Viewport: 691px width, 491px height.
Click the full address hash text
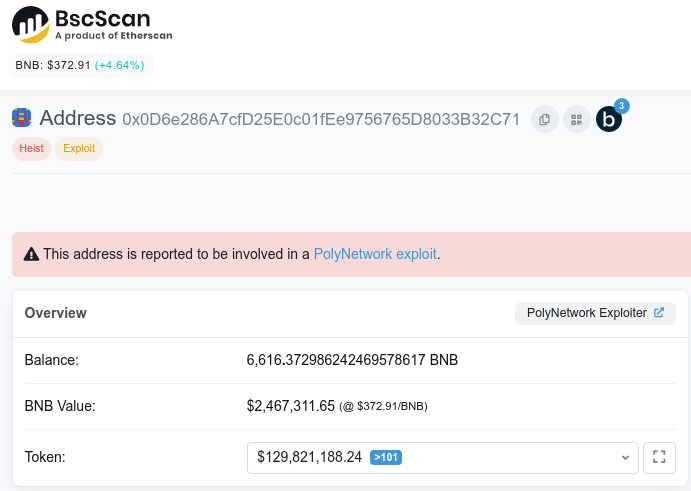pos(321,119)
